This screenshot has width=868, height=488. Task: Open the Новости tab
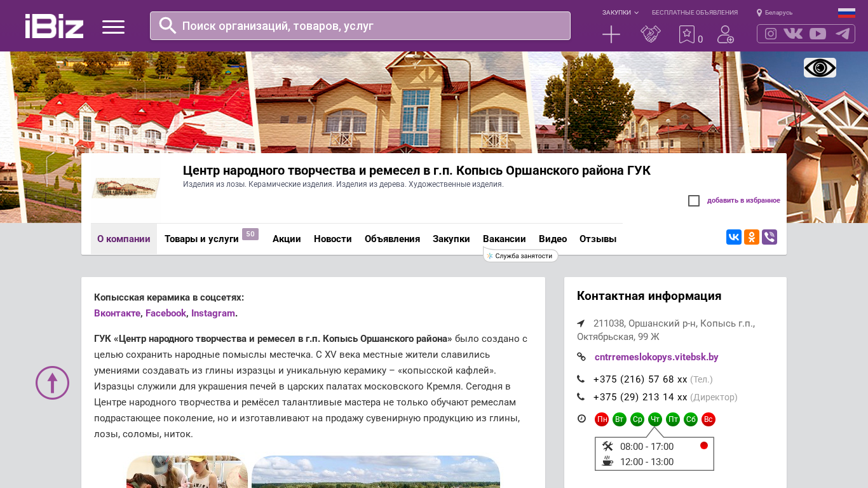tap(333, 239)
